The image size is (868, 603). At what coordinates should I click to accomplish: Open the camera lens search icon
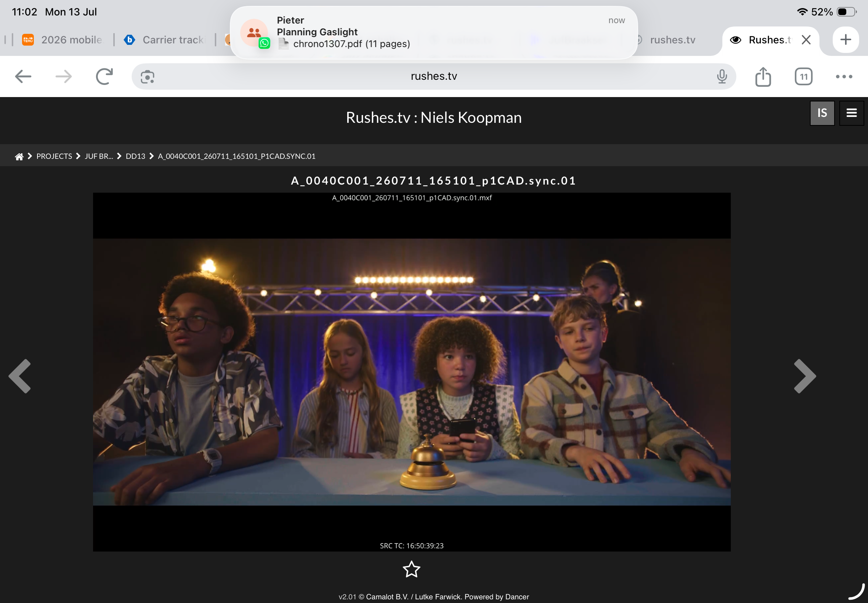[x=147, y=77]
